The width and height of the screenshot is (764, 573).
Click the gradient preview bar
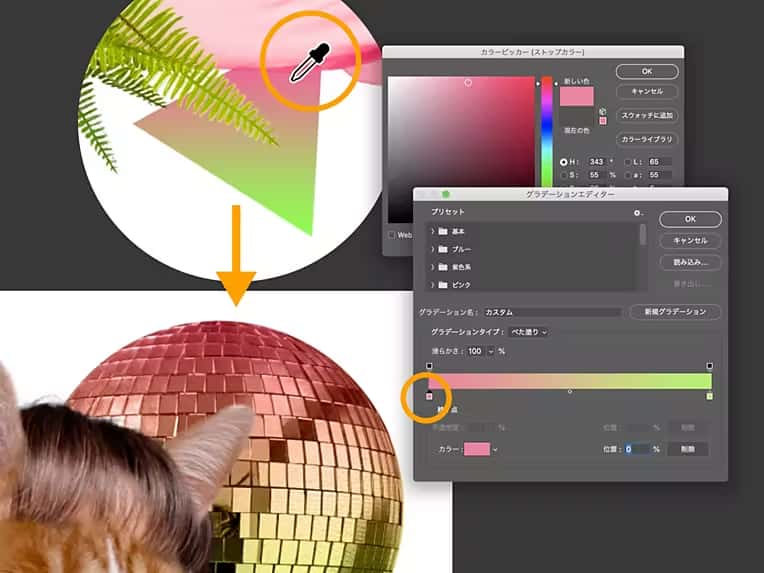coord(570,381)
